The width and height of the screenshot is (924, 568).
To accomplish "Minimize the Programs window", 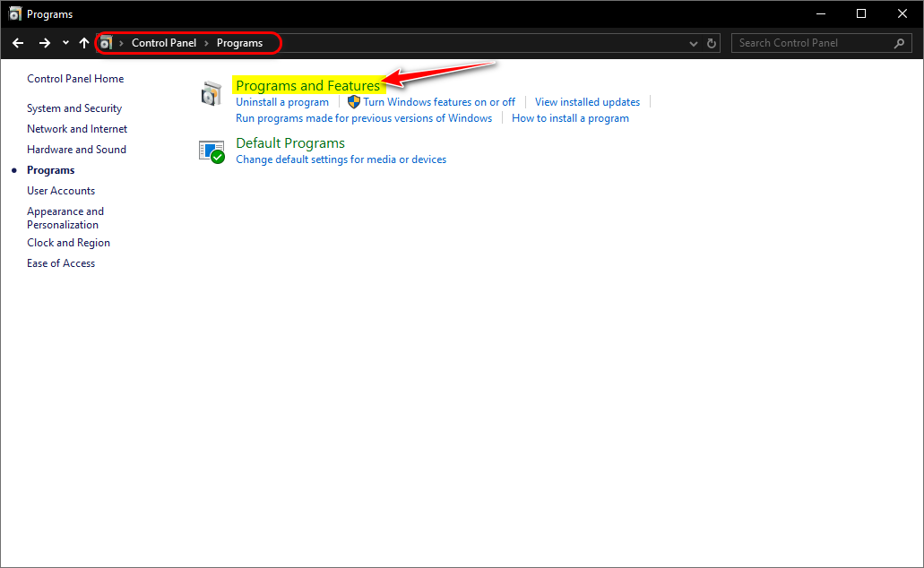I will tap(820, 13).
